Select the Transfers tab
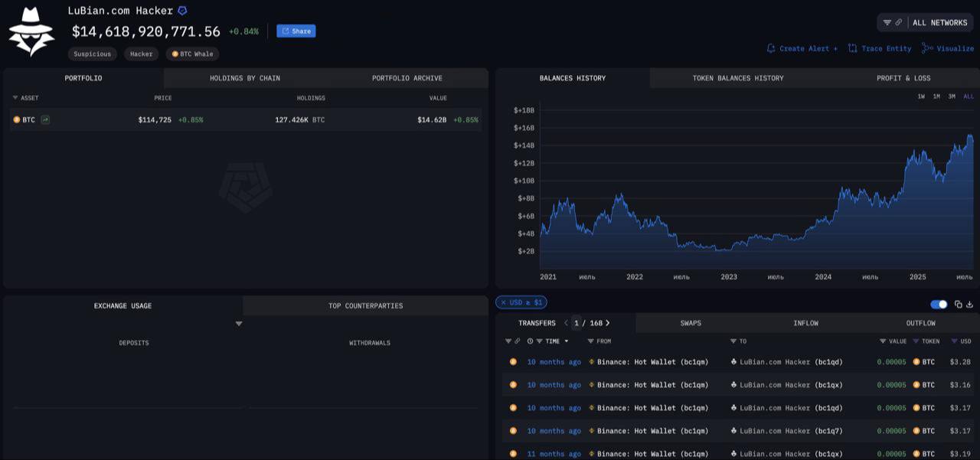This screenshot has height=460, width=980. pos(537,323)
